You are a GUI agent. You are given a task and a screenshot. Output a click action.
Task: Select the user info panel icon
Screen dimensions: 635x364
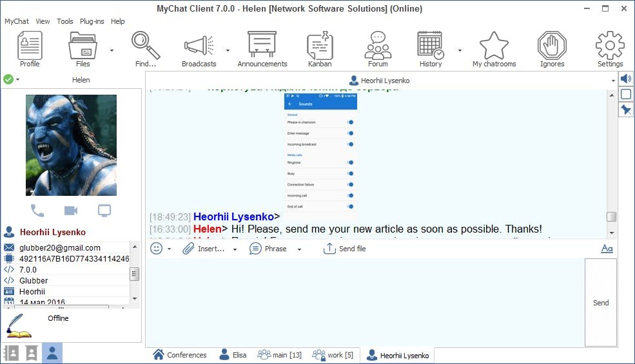point(52,353)
